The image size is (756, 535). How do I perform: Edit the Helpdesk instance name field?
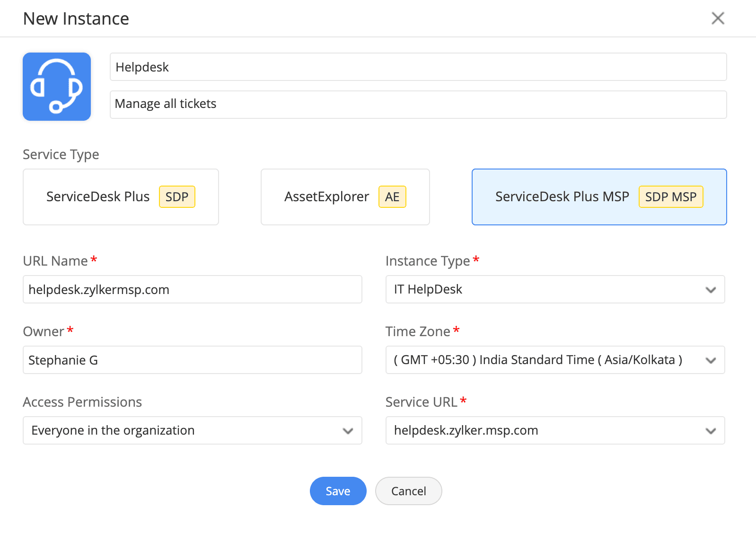(x=418, y=67)
